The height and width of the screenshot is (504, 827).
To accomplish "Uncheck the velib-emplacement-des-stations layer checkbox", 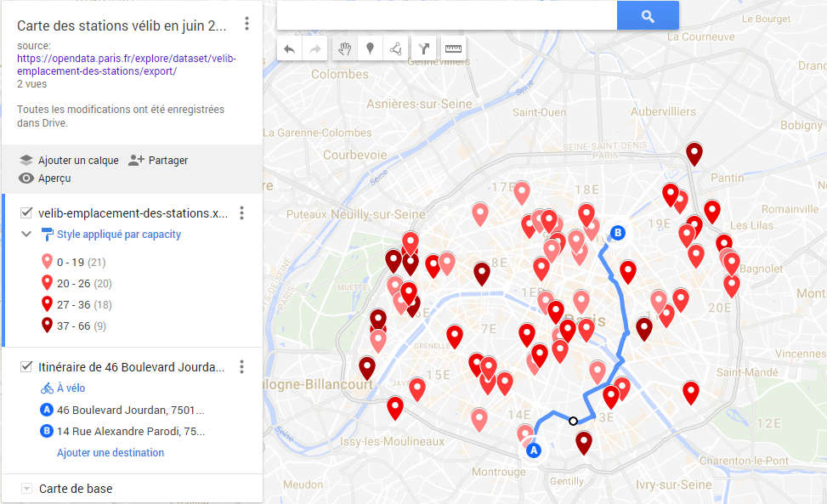I will click(x=25, y=213).
